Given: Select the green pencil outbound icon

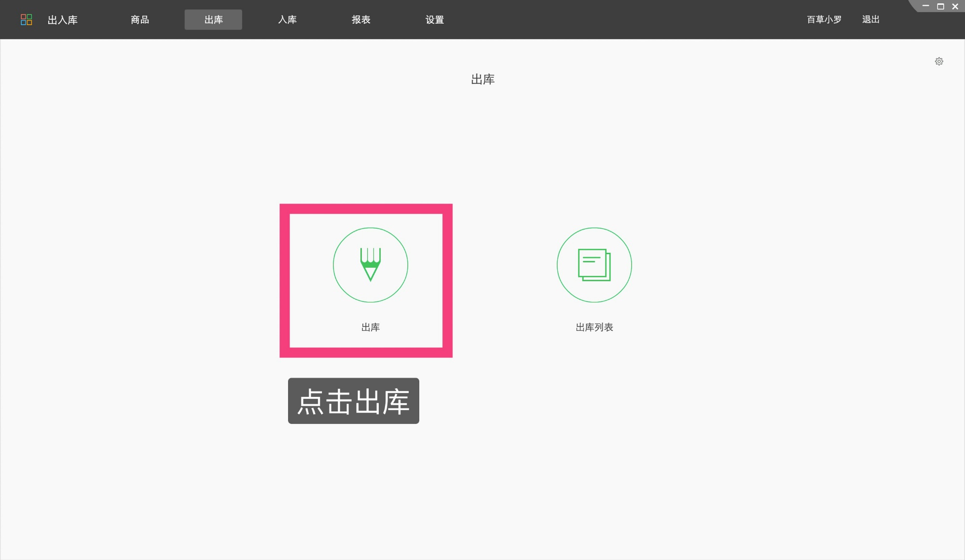Looking at the screenshot, I should tap(371, 265).
